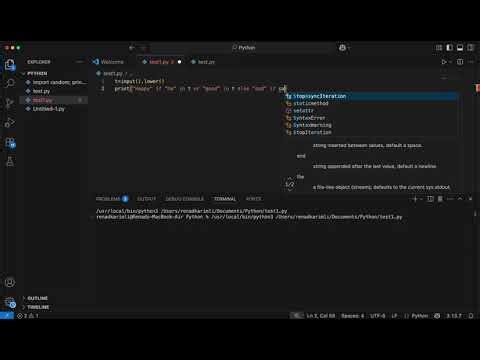Open the Copilot chat icon in title bar
The image size is (480, 360).
coord(342,48)
